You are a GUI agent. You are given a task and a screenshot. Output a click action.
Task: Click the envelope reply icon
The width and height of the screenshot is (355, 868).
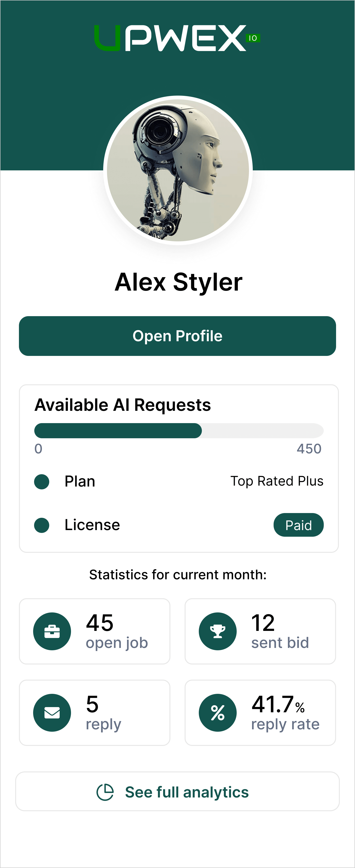click(x=52, y=713)
